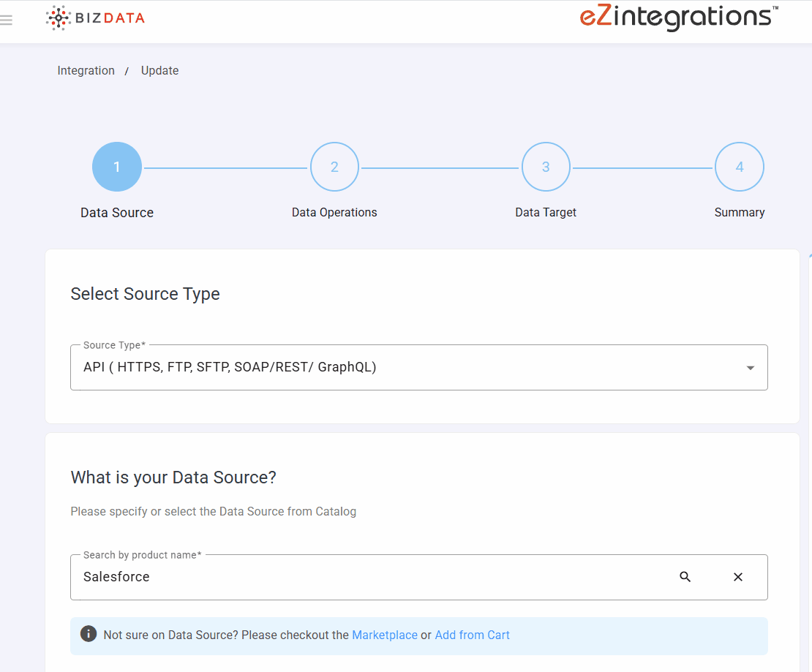Select the step 1 circle
The image size is (812, 672).
(x=117, y=167)
